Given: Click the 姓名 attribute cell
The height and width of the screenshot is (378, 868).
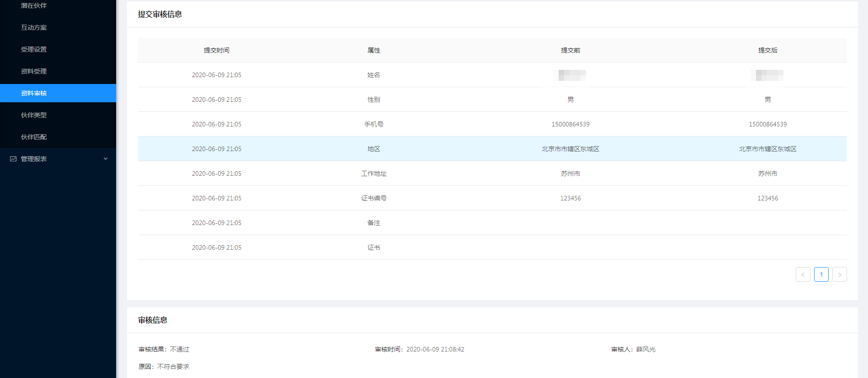Looking at the screenshot, I should [374, 75].
